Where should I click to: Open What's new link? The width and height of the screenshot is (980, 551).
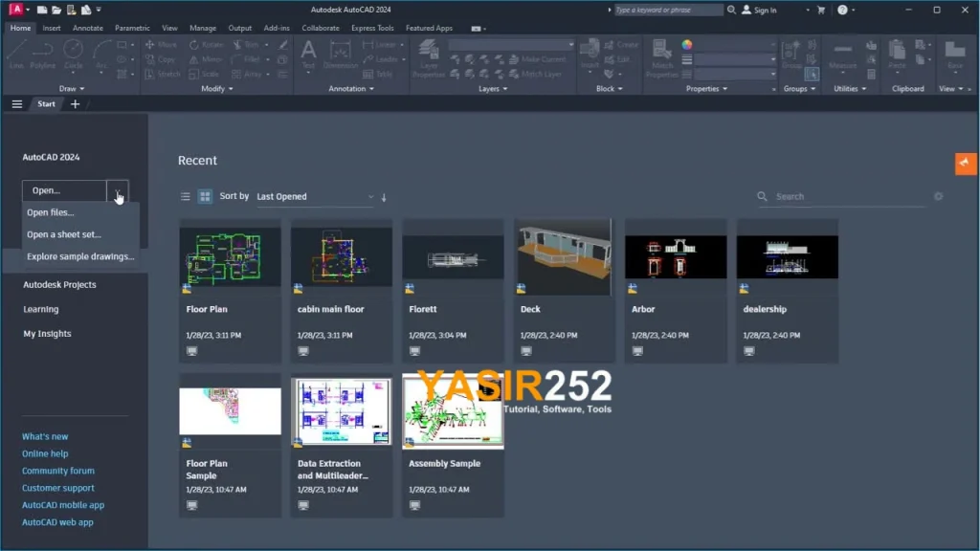[x=45, y=436]
